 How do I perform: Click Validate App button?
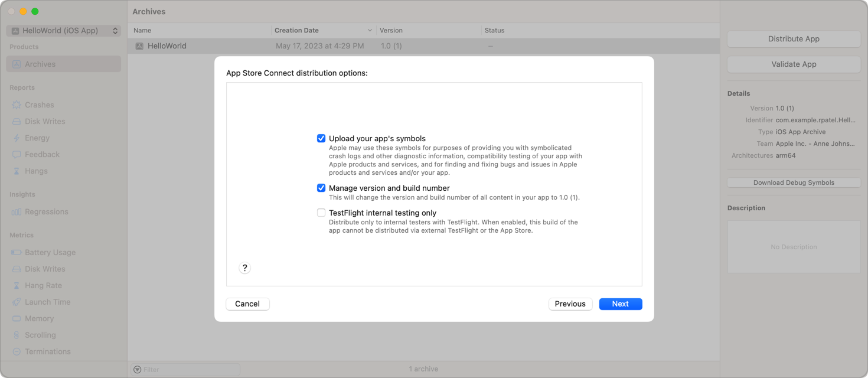[794, 64]
